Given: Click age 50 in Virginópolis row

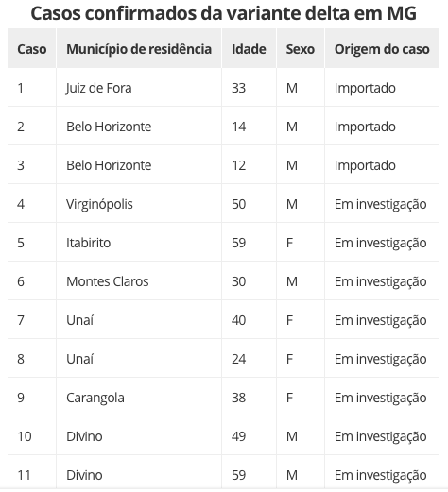Looking at the screenshot, I should (238, 204).
